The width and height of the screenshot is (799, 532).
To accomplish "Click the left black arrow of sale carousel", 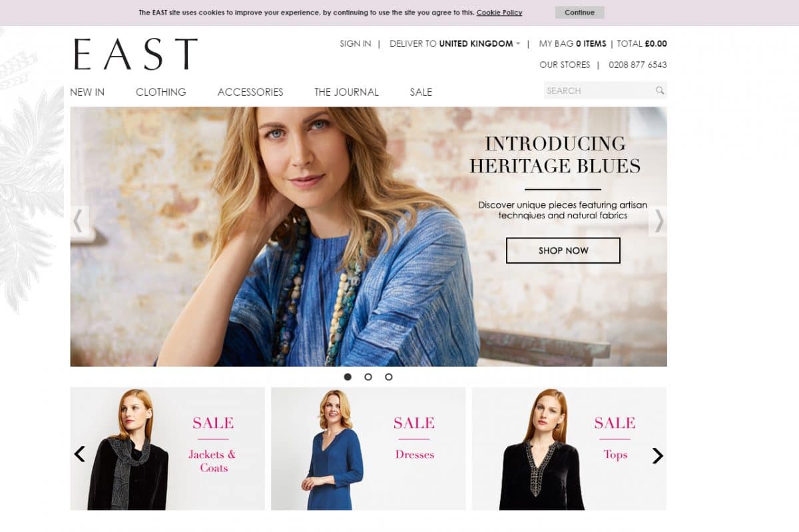I will (x=80, y=454).
